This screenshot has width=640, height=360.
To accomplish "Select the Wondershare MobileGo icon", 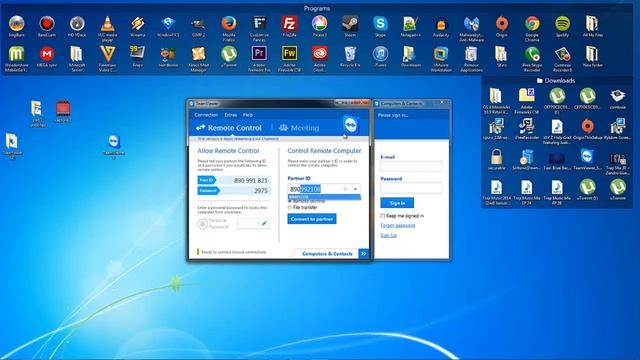I will 17,59.
